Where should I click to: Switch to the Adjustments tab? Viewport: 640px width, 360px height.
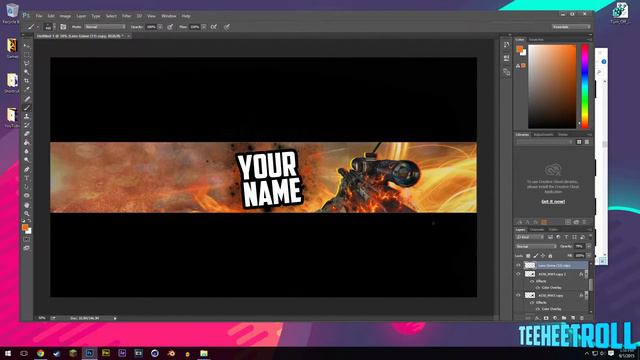click(543, 135)
